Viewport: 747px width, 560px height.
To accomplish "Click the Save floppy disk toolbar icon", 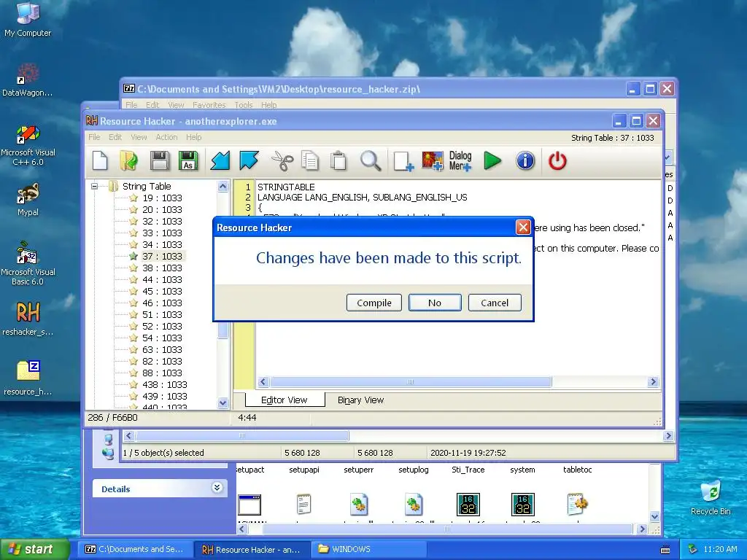I will click(160, 160).
